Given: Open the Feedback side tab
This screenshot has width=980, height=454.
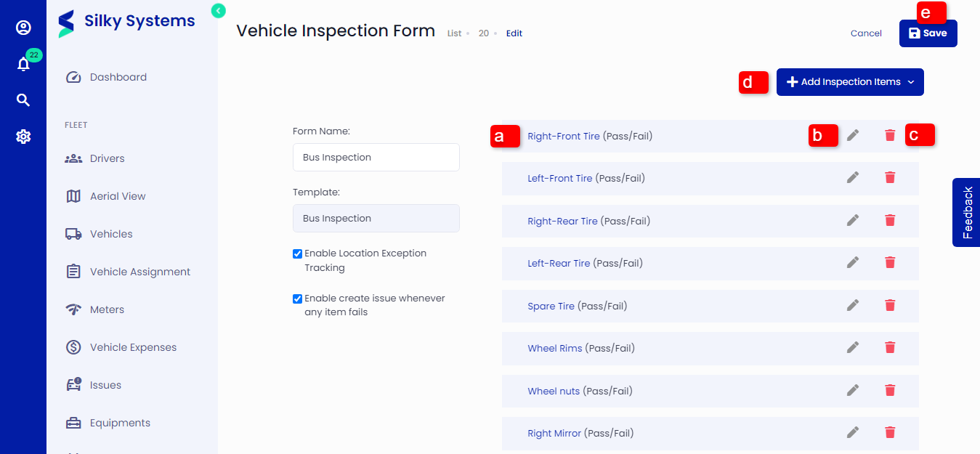Looking at the screenshot, I should 967,212.
